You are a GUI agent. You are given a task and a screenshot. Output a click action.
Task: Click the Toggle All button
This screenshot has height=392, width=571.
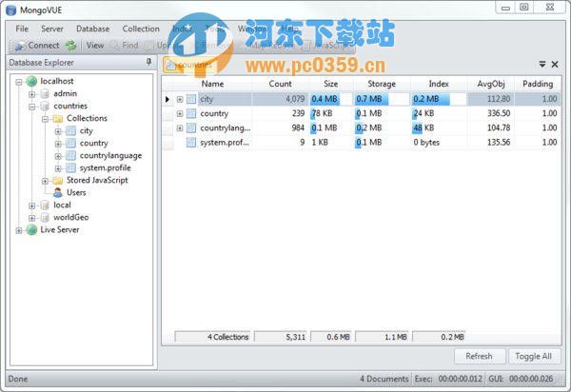click(534, 357)
